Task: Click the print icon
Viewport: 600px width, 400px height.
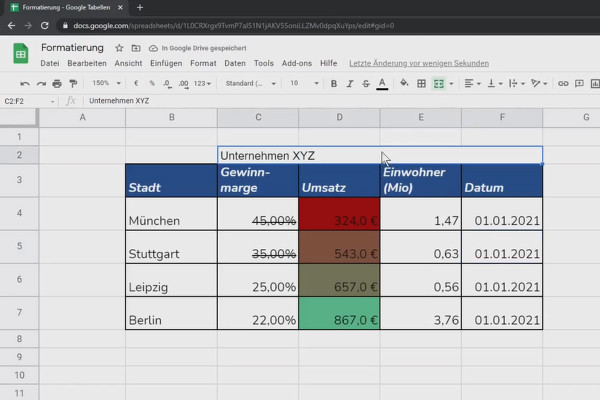Action: point(57,83)
